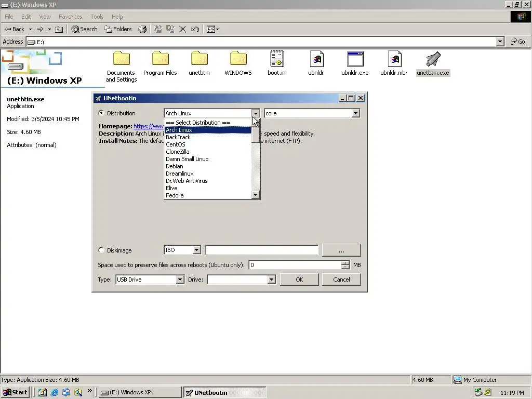532x399 pixels.
Task: Click the Delete X toolbar icon
Action: (x=182, y=29)
